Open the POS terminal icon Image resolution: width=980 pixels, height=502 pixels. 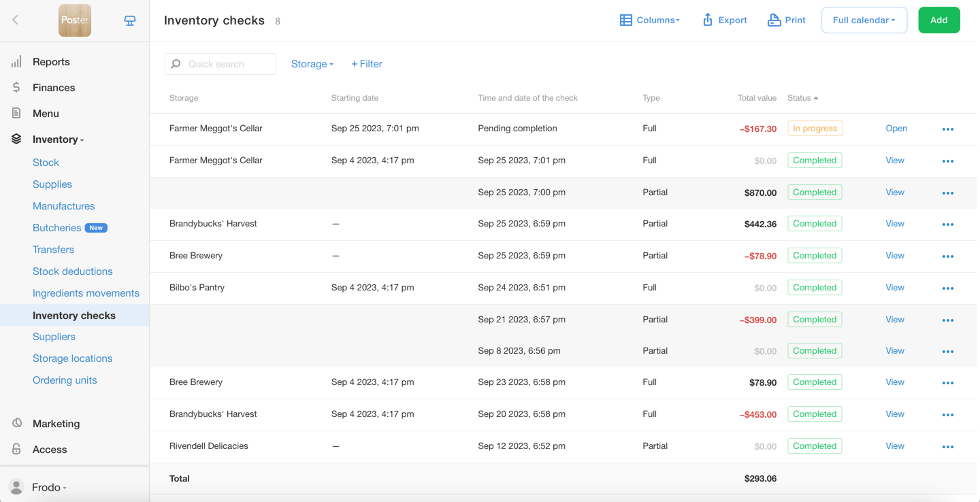point(130,21)
